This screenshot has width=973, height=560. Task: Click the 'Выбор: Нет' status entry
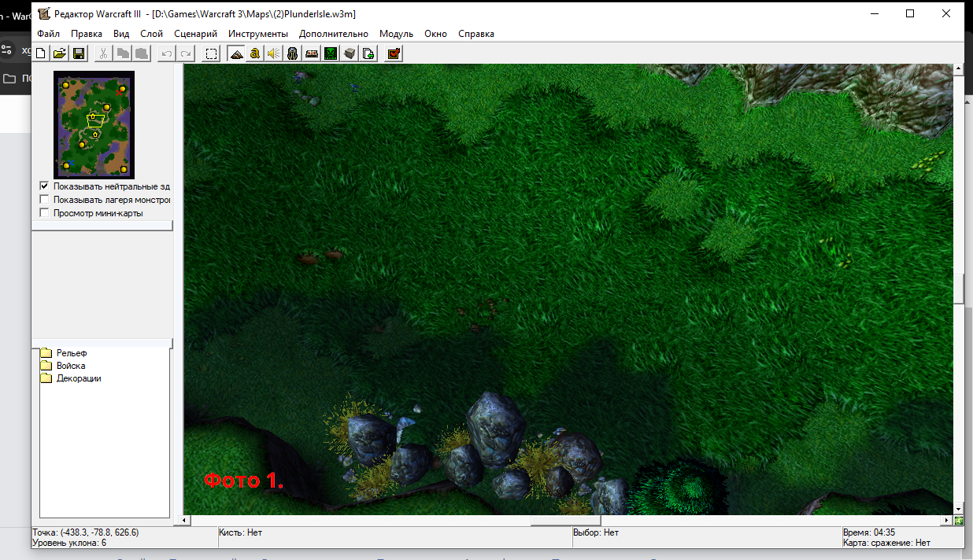tap(596, 532)
